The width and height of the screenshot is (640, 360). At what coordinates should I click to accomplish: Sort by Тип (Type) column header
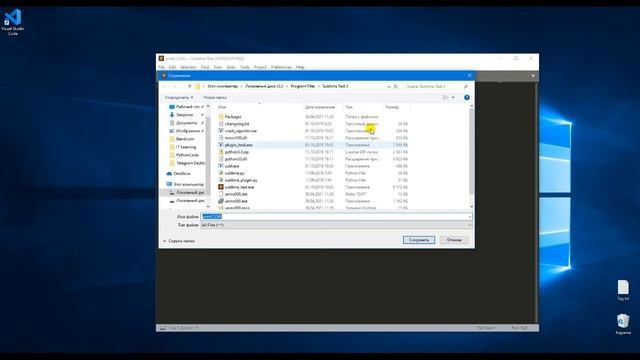(x=349, y=107)
